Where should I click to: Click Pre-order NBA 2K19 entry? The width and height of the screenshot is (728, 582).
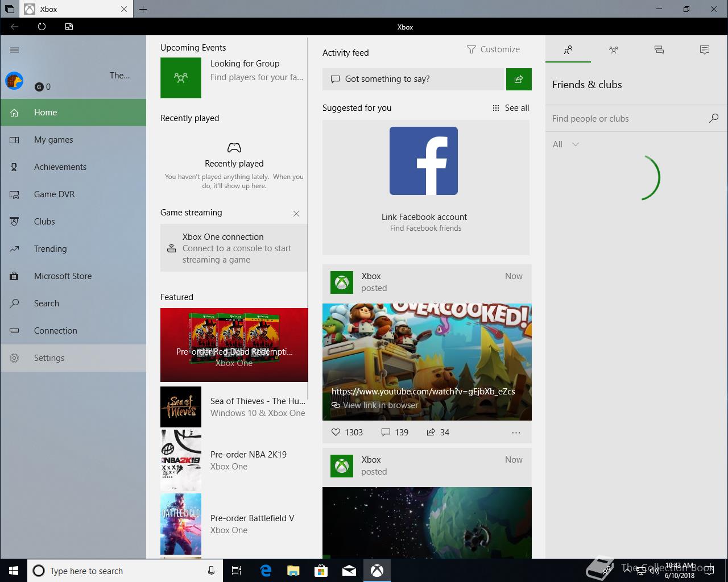point(234,460)
